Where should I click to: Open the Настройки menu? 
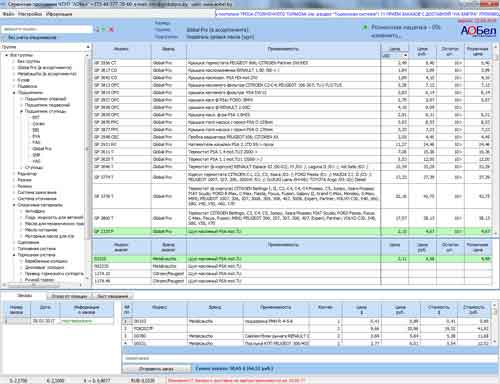click(30, 14)
